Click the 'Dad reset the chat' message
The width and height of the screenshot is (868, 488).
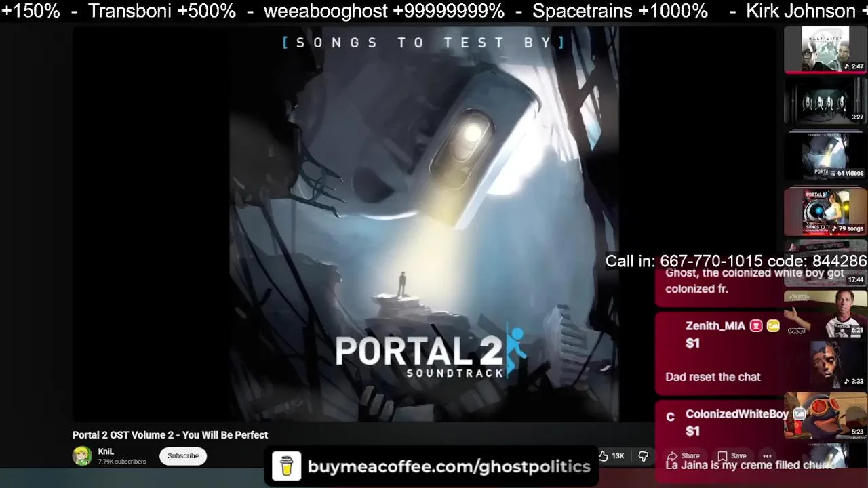click(713, 377)
